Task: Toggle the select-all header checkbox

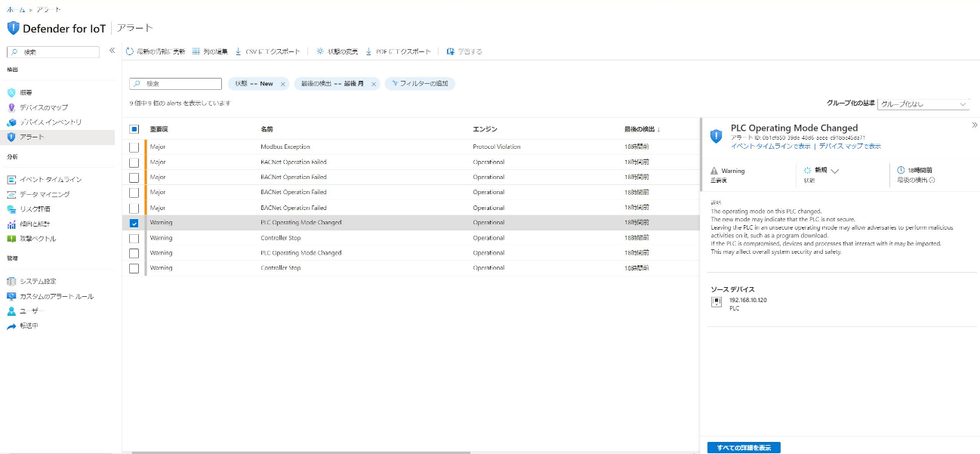Action: pyautogui.click(x=134, y=129)
